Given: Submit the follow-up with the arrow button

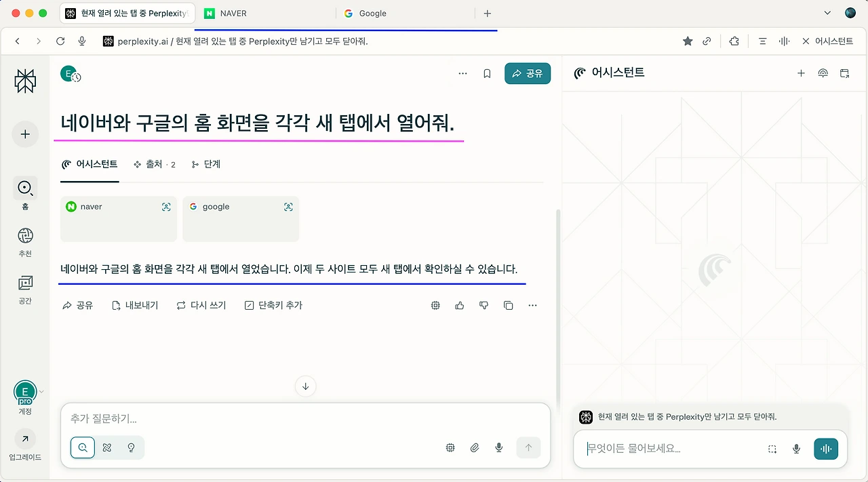Looking at the screenshot, I should coord(528,447).
